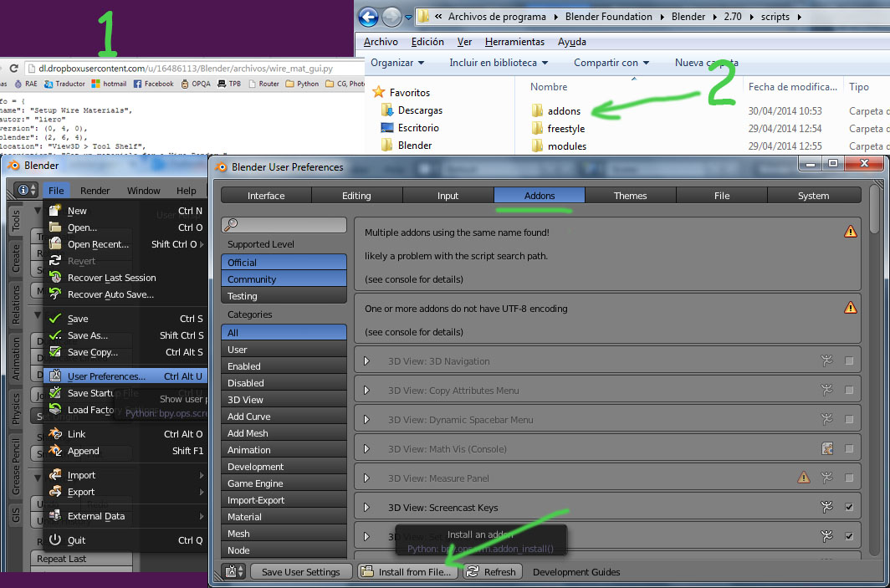Click the Save checkmark icon
This screenshot has height=588, width=890.
[x=55, y=319]
